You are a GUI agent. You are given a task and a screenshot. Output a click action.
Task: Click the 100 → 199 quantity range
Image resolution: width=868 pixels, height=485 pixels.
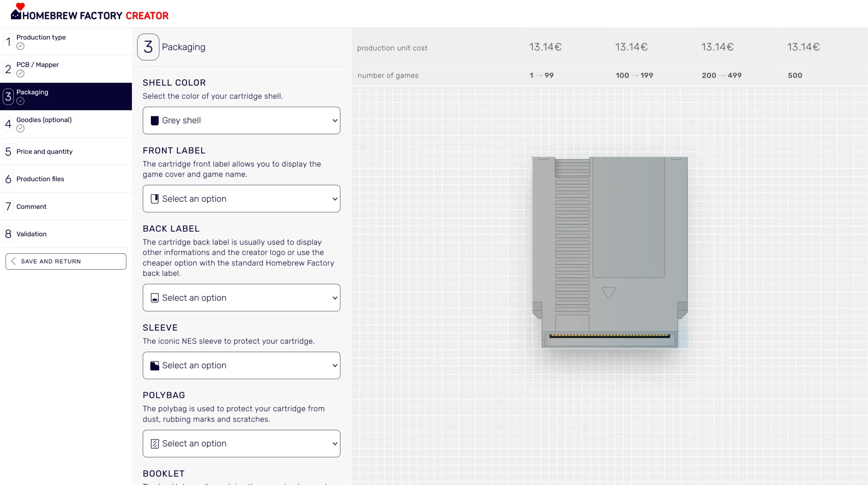pyautogui.click(x=634, y=75)
